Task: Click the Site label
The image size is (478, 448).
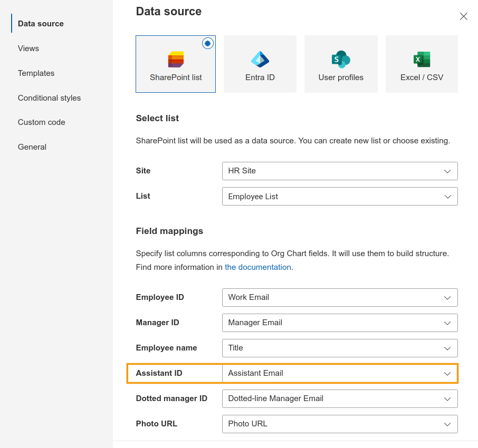Action: coord(144,171)
